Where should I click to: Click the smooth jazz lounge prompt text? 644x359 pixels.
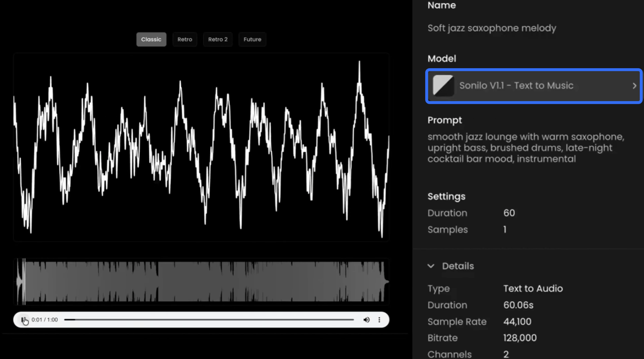pyautogui.click(x=526, y=148)
